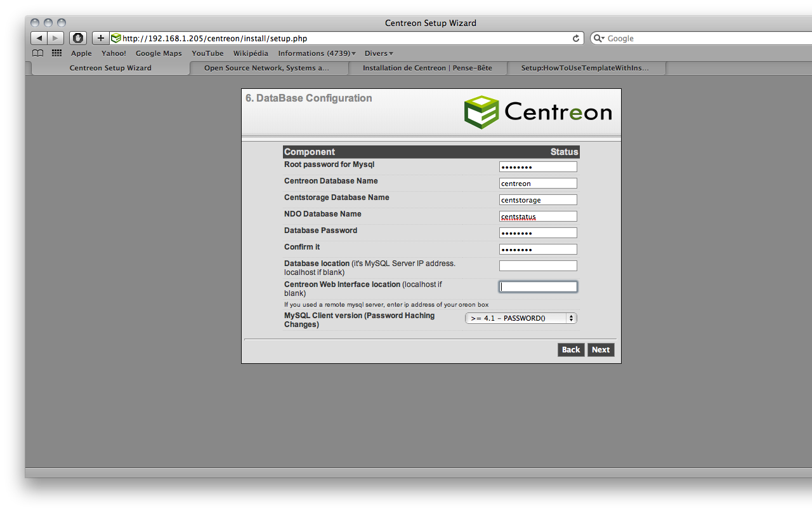Screen dimensions: 812x508
Task: Add a bookmark with the plus button
Action: click(x=100, y=38)
